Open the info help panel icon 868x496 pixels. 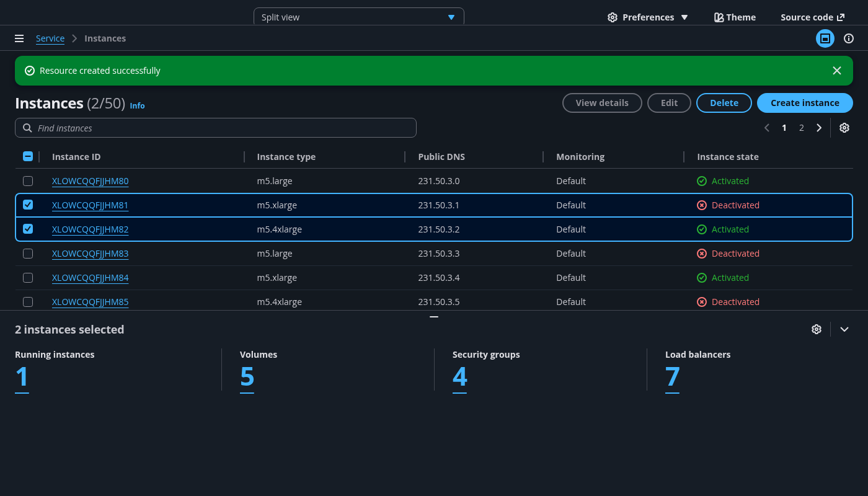(x=849, y=38)
